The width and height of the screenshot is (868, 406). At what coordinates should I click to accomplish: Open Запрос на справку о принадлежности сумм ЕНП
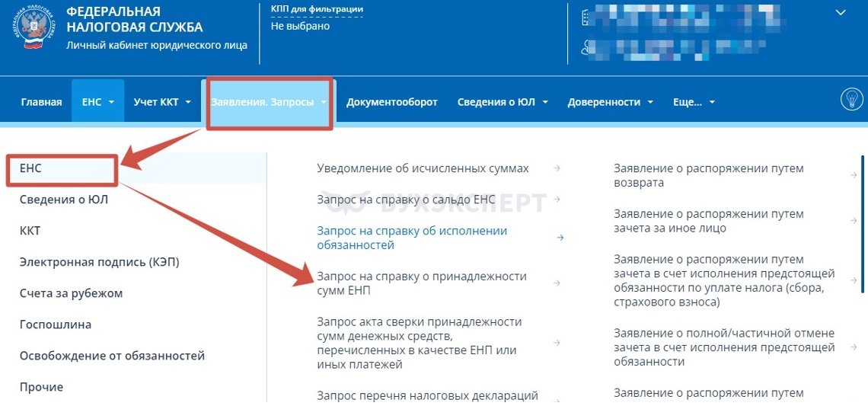(422, 283)
